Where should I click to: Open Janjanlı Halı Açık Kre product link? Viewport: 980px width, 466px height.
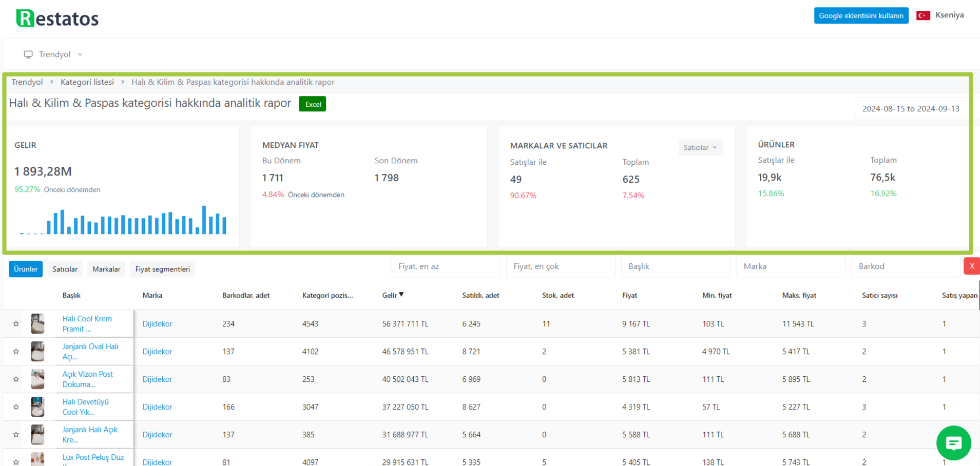click(x=90, y=435)
